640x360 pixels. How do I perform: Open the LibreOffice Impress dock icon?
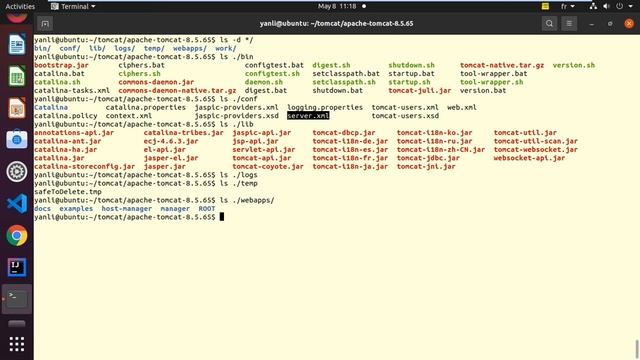click(17, 108)
